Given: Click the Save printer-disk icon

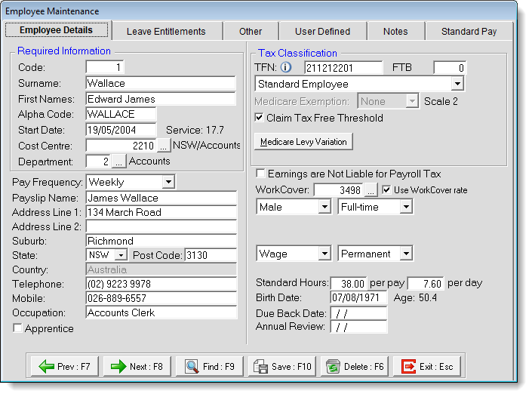Looking at the screenshot, I should pos(259,367).
